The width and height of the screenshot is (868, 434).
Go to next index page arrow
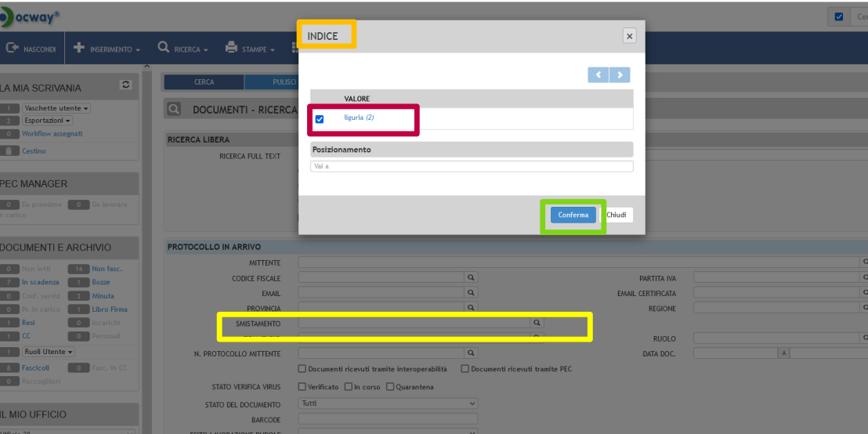[620, 74]
